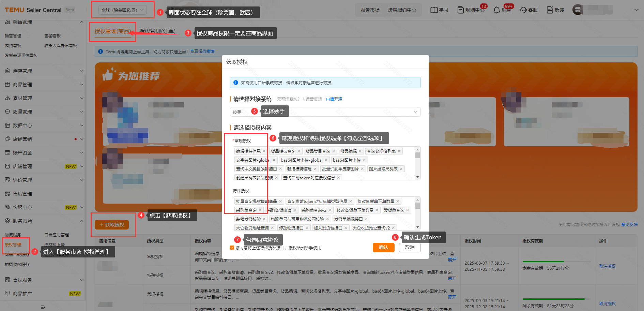Open the learning book icon
Screen dimensions: 644x311
[x=434, y=10]
